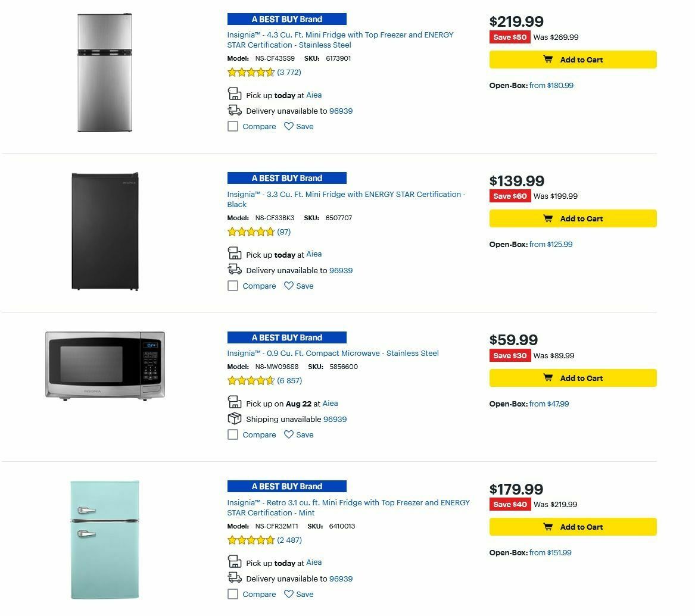Click the stainless steel mini fridge thumbnail image
Screen dimensions: 695x616
(104, 71)
